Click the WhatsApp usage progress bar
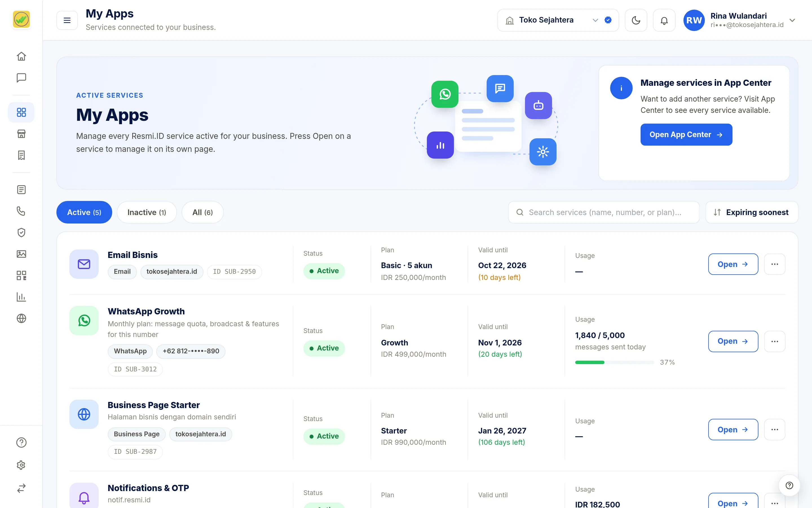The height and width of the screenshot is (508, 812). point(614,362)
